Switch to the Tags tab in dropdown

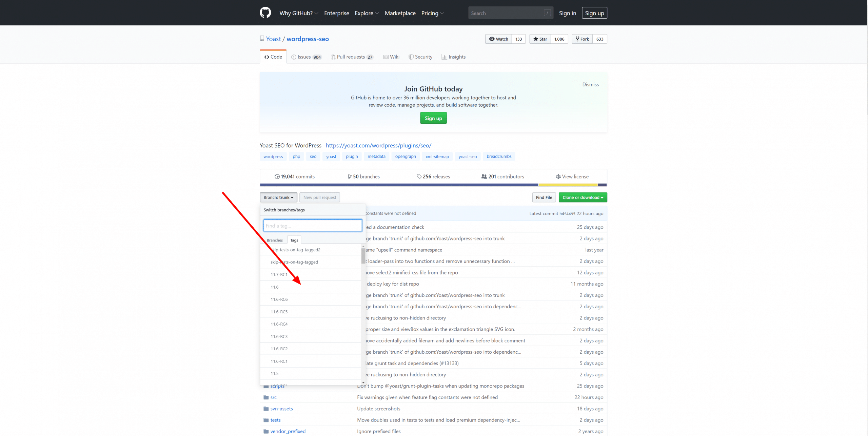coord(294,240)
